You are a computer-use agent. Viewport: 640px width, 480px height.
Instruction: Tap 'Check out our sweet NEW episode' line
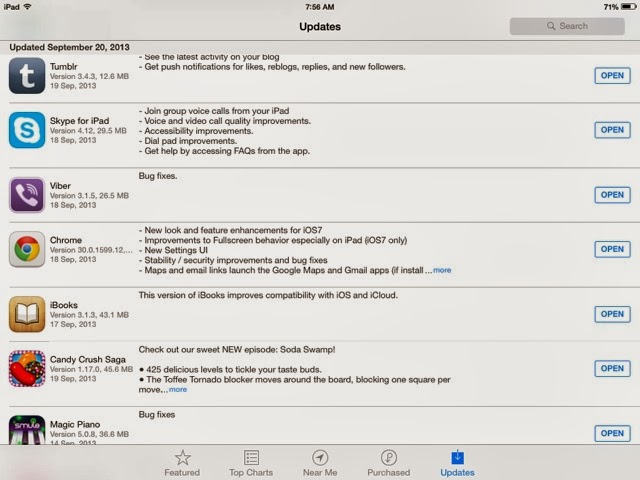point(237,349)
